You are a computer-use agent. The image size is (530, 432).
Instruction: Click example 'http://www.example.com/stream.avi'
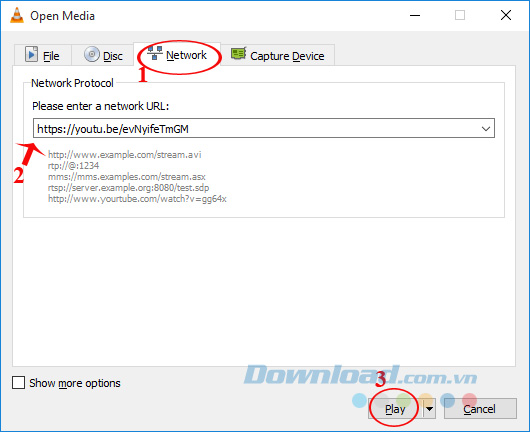124,154
